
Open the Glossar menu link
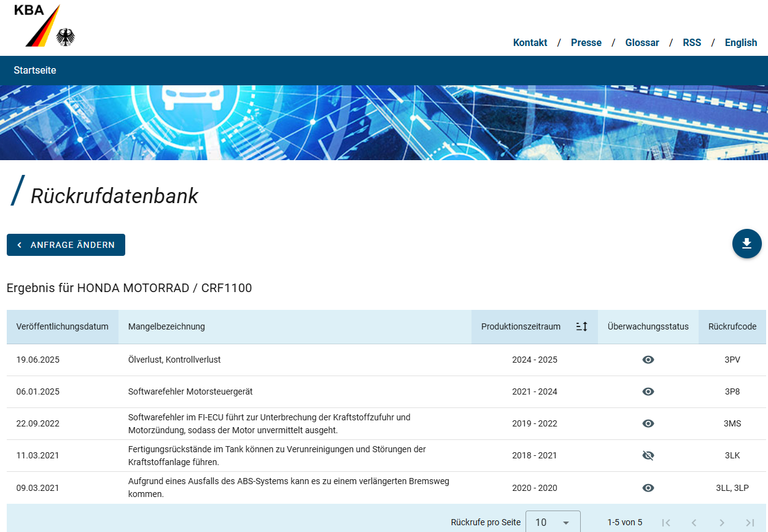(642, 43)
